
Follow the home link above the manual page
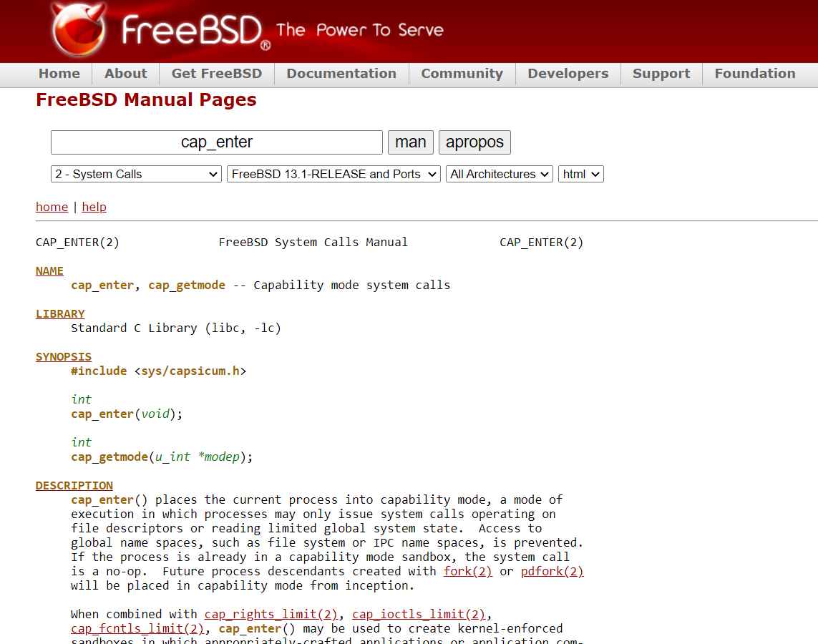click(52, 207)
